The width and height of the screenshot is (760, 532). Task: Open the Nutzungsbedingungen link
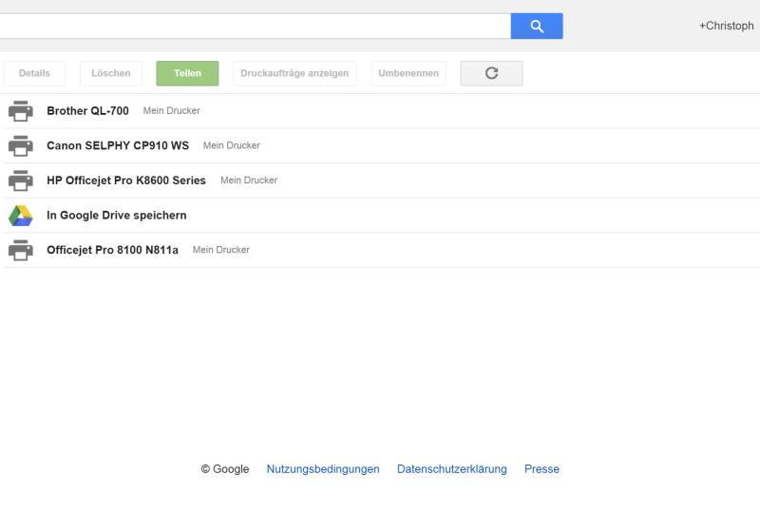pyautogui.click(x=323, y=469)
